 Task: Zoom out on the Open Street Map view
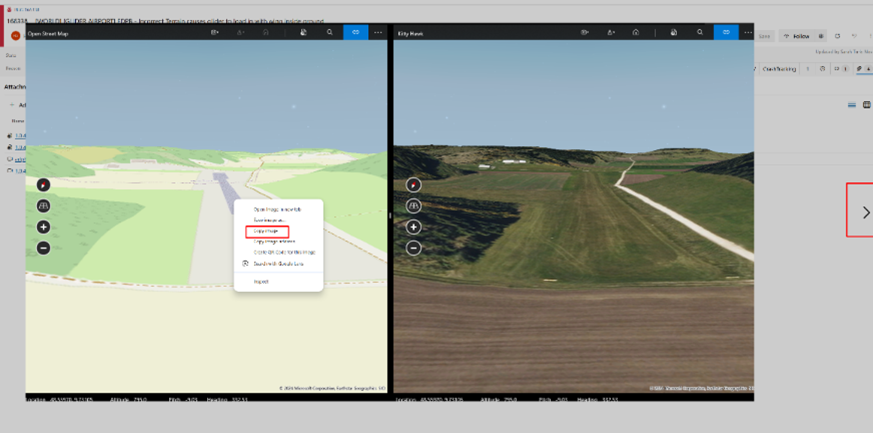[43, 248]
